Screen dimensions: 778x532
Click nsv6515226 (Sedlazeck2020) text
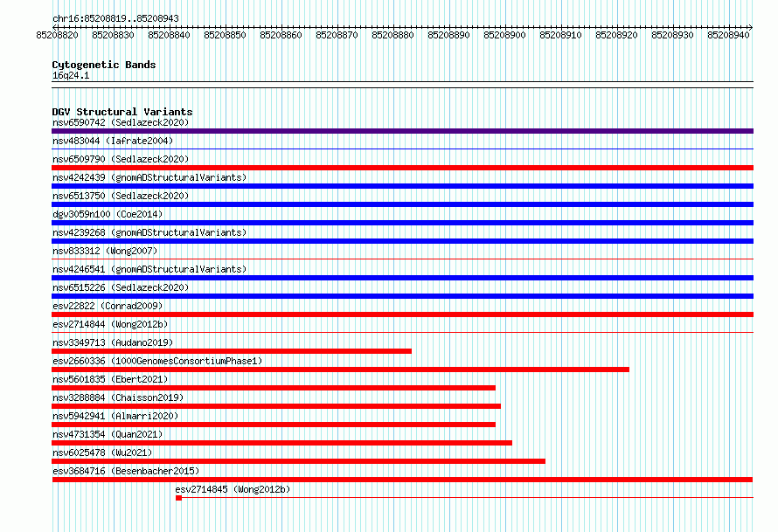(x=121, y=287)
